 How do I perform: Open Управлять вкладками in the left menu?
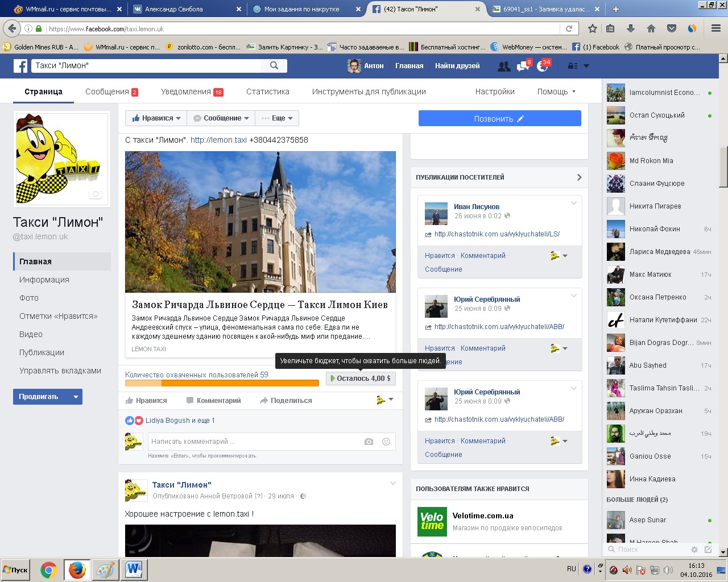[60, 371]
